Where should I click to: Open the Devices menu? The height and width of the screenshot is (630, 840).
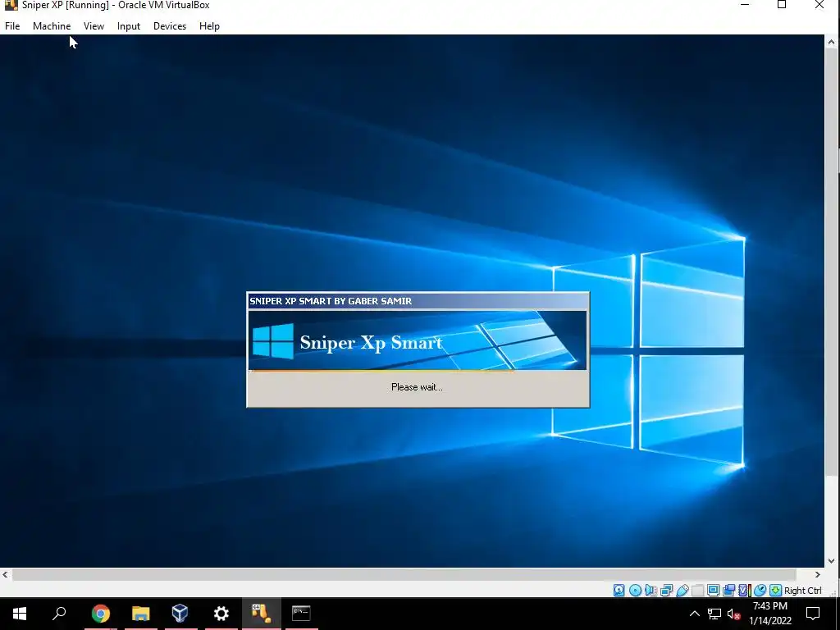point(170,25)
